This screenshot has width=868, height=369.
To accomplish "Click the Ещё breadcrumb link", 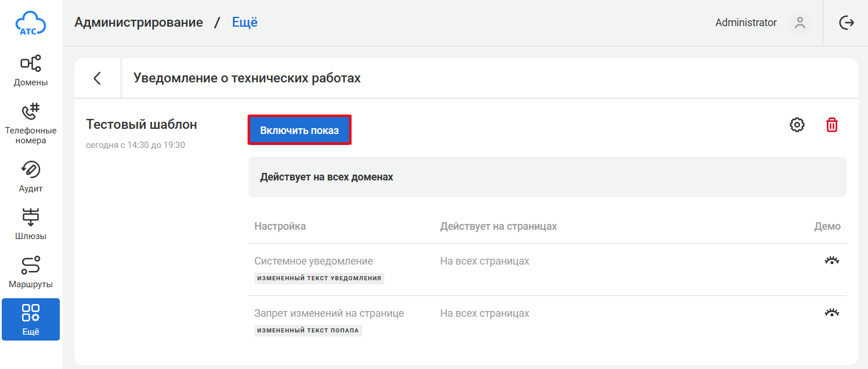I will point(244,23).
